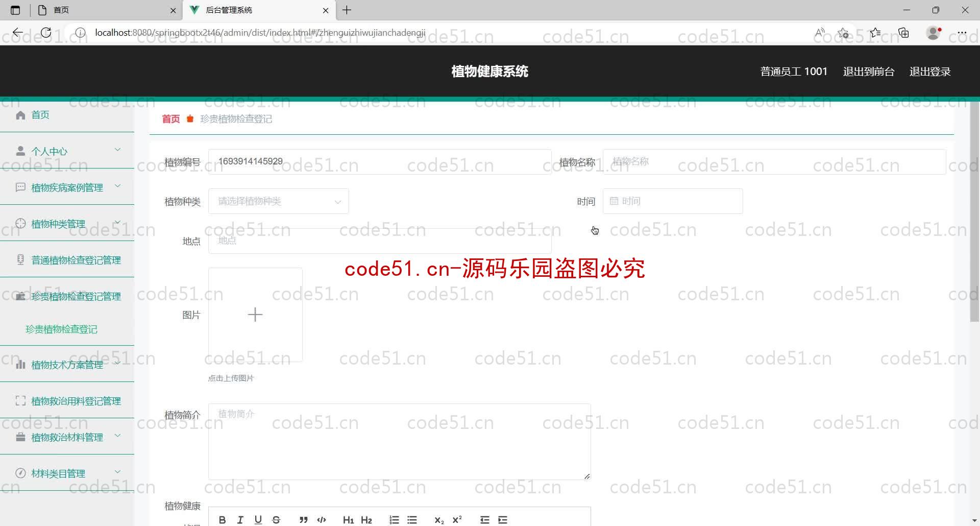This screenshot has width=980, height=526.
Task: Click 退出登录 to log out
Action: tap(930, 71)
